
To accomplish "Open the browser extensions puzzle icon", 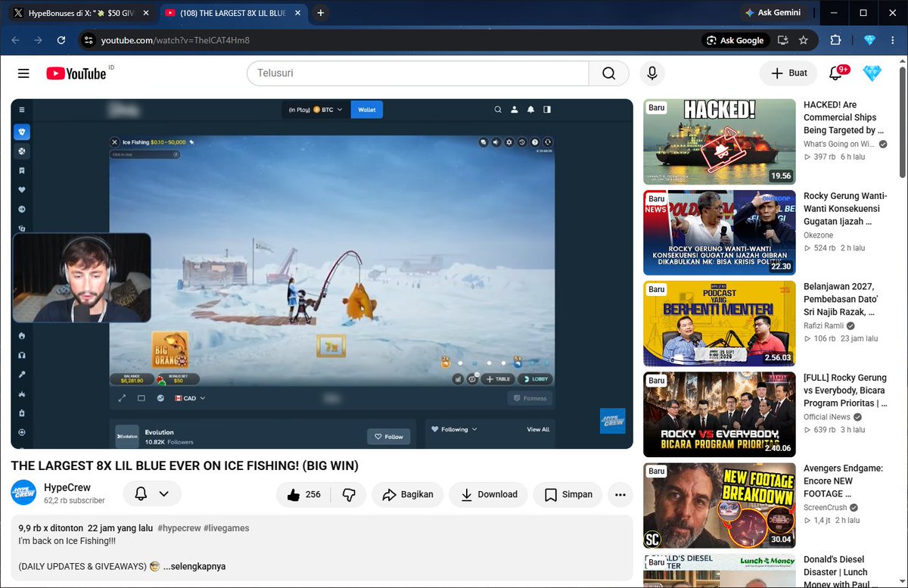I will (836, 40).
